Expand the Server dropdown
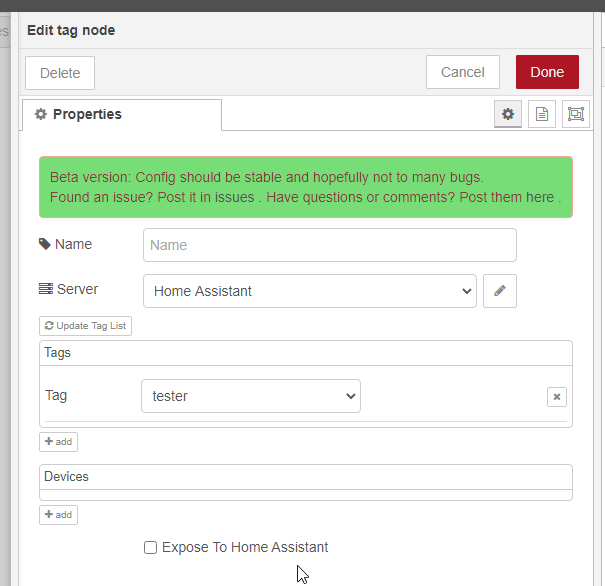Image resolution: width=605 pixels, height=586 pixels. pyautogui.click(x=310, y=291)
